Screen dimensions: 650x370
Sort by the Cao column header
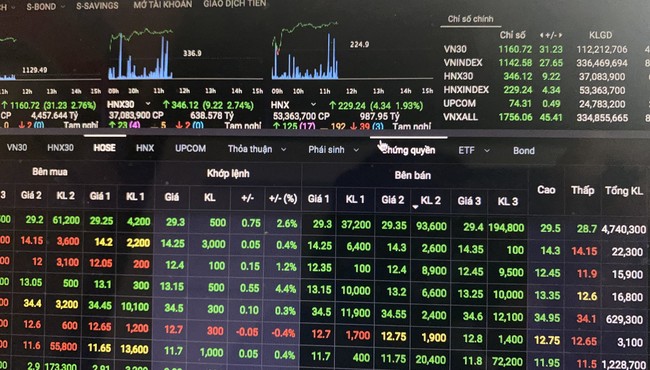pos(546,190)
